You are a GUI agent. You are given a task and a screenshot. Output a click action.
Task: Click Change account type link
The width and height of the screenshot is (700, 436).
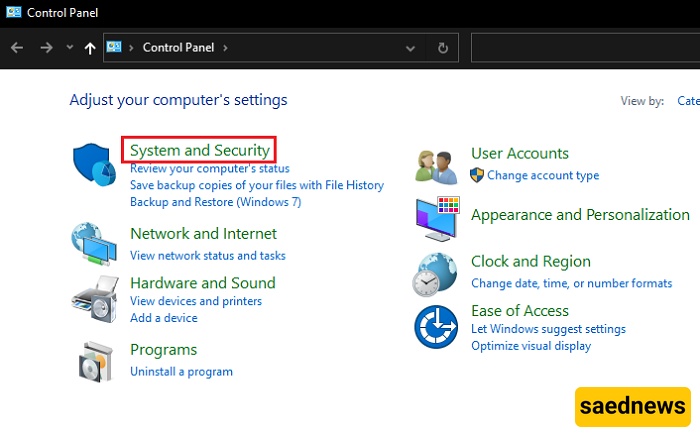(x=543, y=175)
